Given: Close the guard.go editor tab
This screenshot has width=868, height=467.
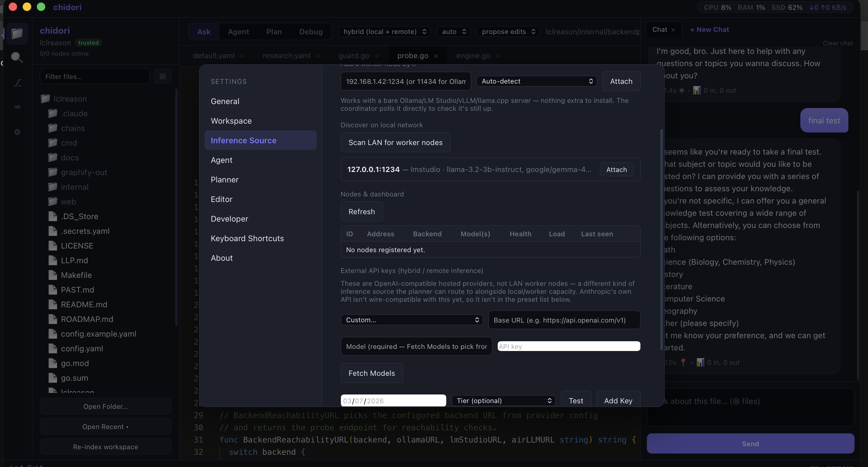Looking at the screenshot, I should pyautogui.click(x=377, y=56).
